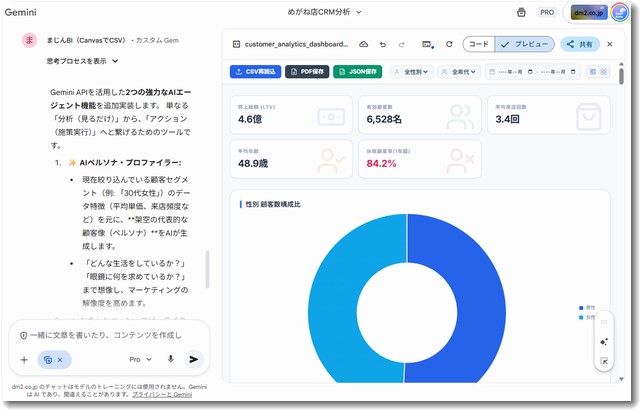
Task: Click the shield icon in the prompt box
Action: [x=23, y=335]
